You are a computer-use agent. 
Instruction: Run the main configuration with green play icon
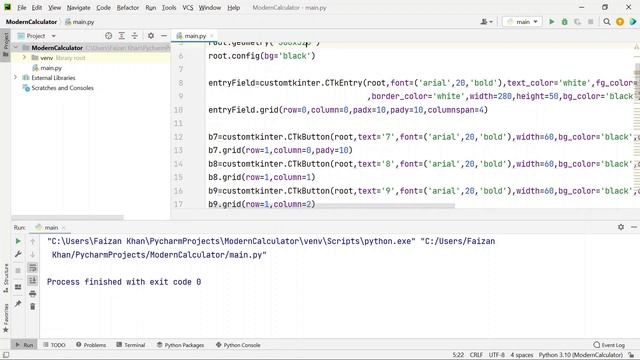551,22
